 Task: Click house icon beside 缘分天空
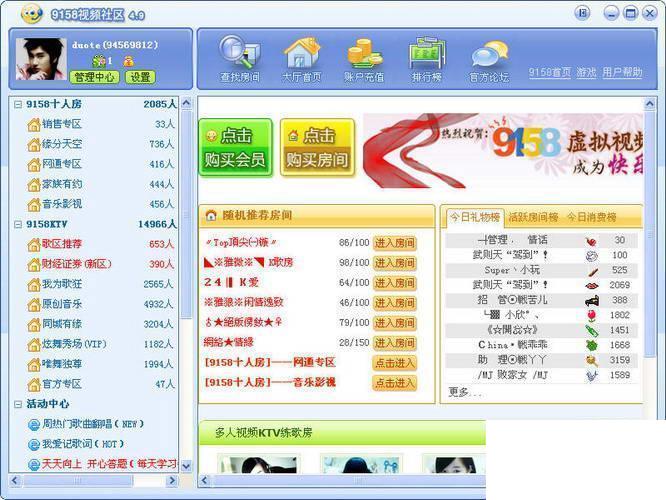point(34,145)
